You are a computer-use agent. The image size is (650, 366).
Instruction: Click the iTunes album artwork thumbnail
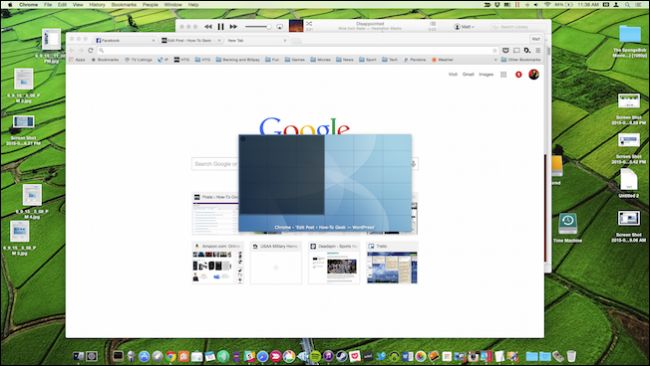[296, 27]
